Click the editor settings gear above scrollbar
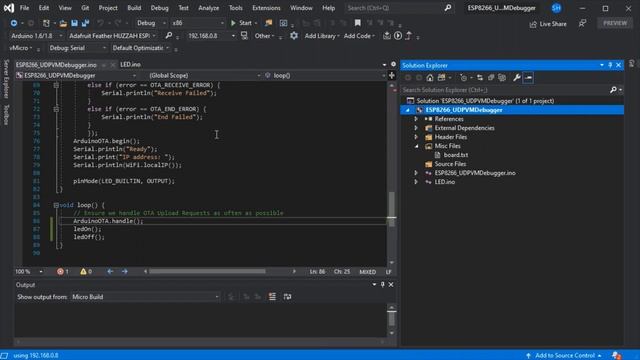This screenshot has height=360, width=640. tap(393, 64)
